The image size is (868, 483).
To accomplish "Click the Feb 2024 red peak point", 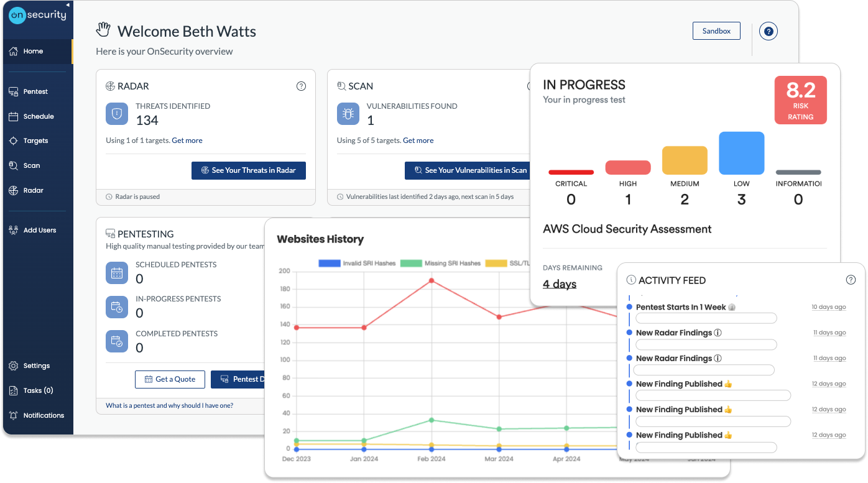I will coord(431,280).
